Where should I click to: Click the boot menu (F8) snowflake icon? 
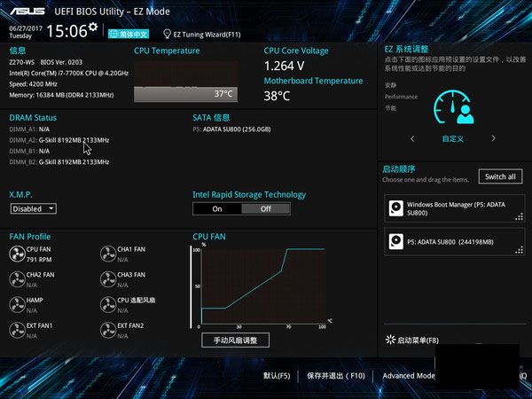(390, 340)
